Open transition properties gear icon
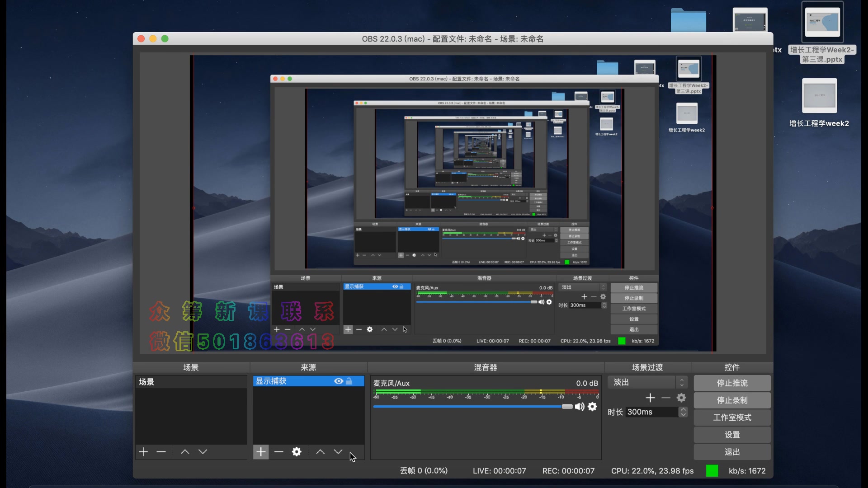The height and width of the screenshot is (488, 868). pos(681,398)
